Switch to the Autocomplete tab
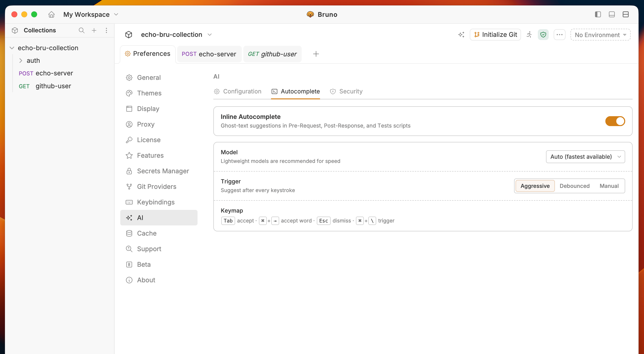The width and height of the screenshot is (644, 354). pos(296,92)
